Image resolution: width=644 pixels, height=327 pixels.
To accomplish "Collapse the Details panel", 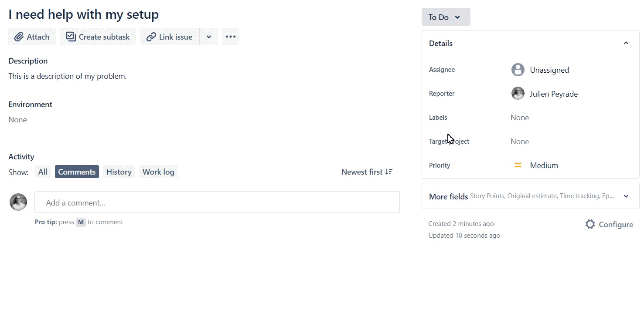I will (626, 43).
